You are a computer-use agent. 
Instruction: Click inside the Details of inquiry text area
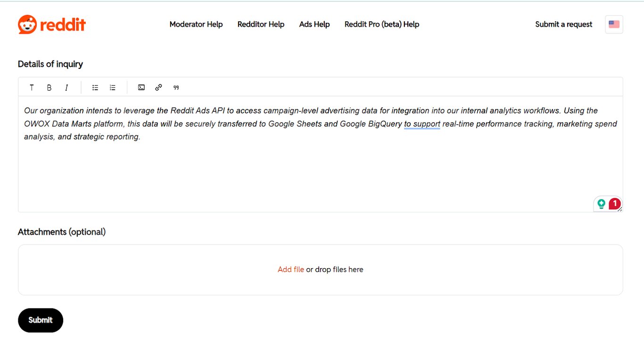(x=320, y=154)
